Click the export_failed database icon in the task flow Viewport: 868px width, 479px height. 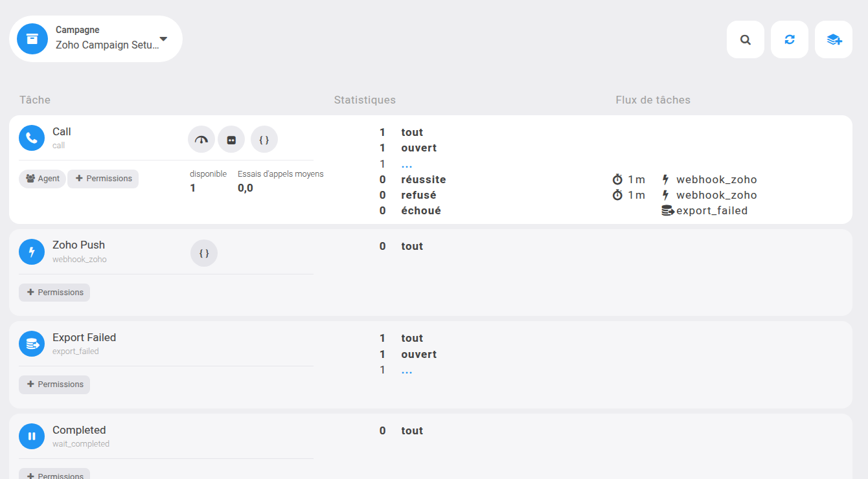point(668,210)
